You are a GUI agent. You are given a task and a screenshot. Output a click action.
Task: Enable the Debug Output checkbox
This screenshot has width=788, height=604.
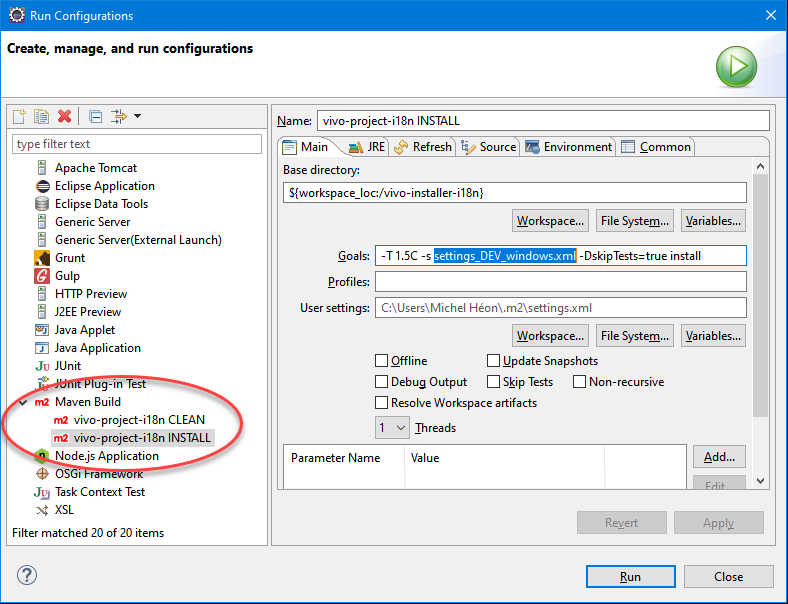(x=381, y=382)
